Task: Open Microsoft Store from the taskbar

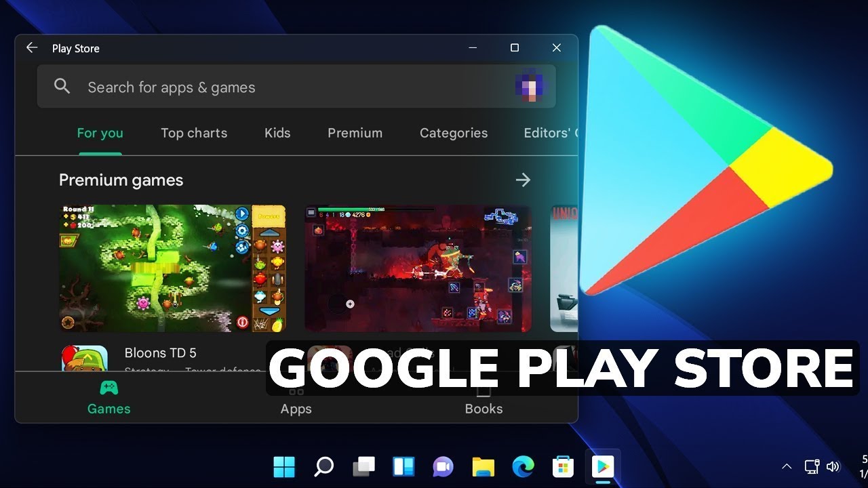Action: [563, 466]
